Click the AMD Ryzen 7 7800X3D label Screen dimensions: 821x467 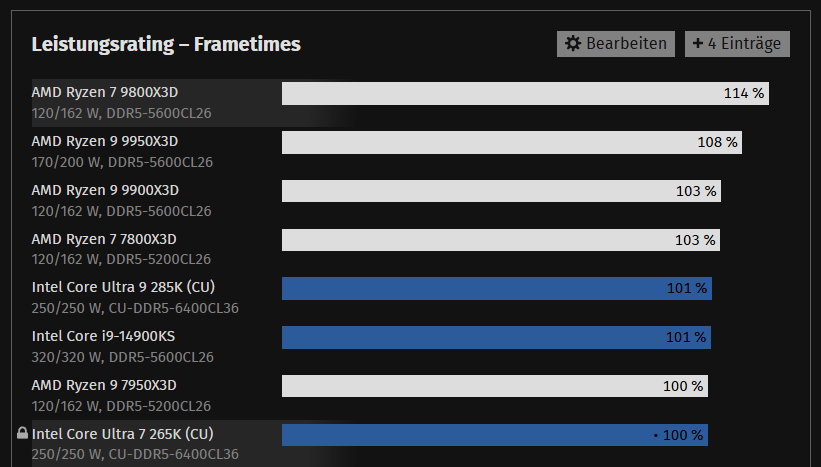[104, 240]
